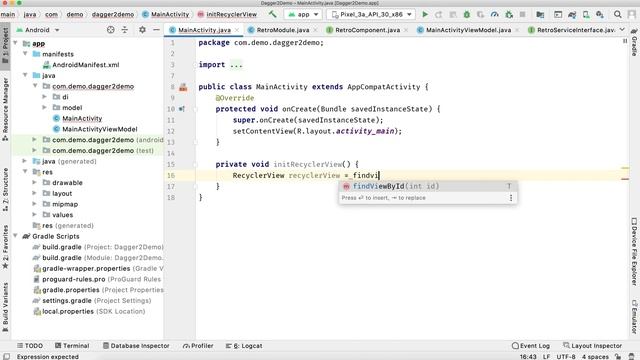Toggle the Favorites side panel
The image size is (640, 360).
point(5,247)
